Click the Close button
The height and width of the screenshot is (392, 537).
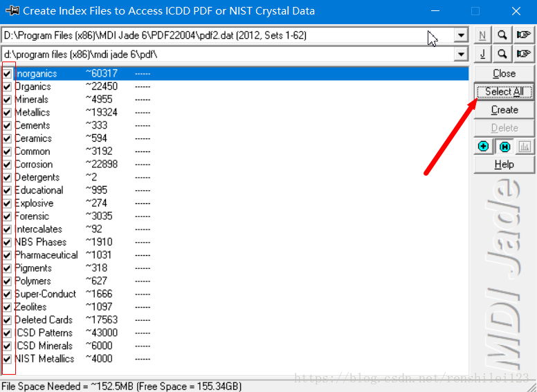coord(504,73)
